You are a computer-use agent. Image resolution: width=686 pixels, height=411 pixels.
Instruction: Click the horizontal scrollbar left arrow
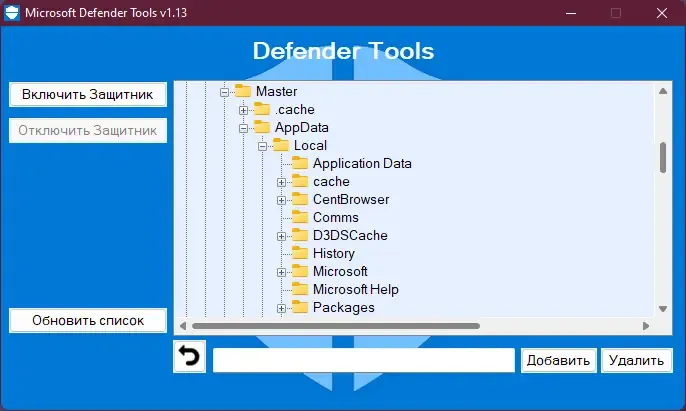pyautogui.click(x=183, y=326)
